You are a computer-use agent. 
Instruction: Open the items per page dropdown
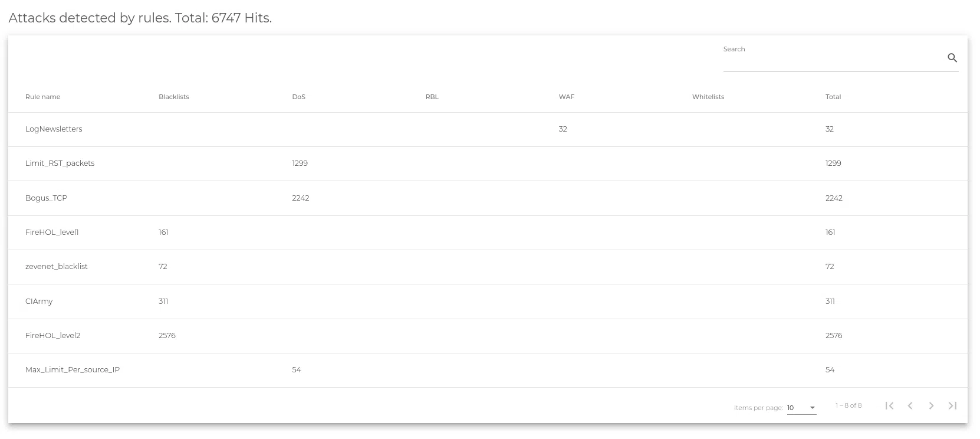[x=801, y=408]
